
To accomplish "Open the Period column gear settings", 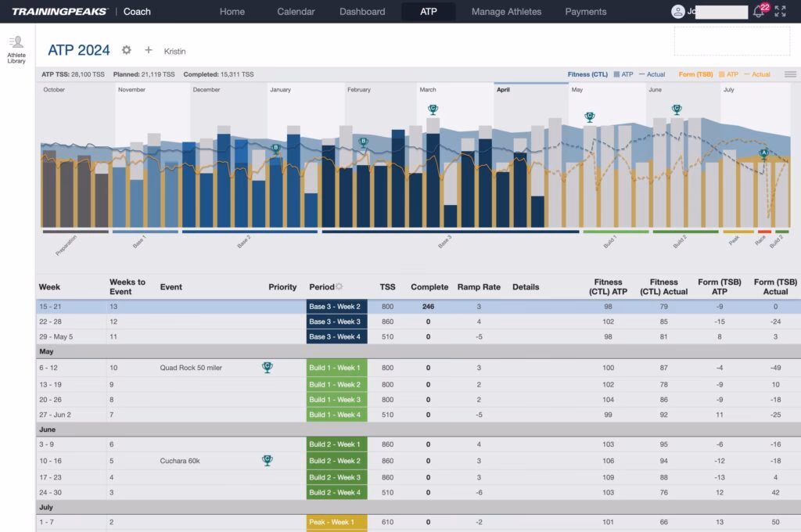I will coord(339,287).
